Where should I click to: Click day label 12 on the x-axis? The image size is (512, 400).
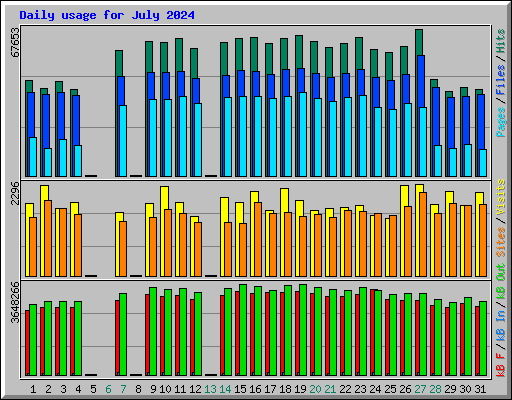195,389
